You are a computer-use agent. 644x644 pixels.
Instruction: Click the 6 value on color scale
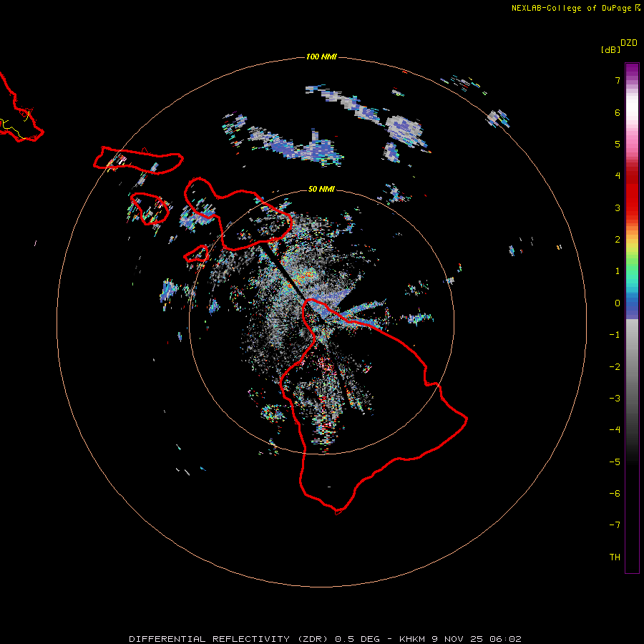(618, 112)
